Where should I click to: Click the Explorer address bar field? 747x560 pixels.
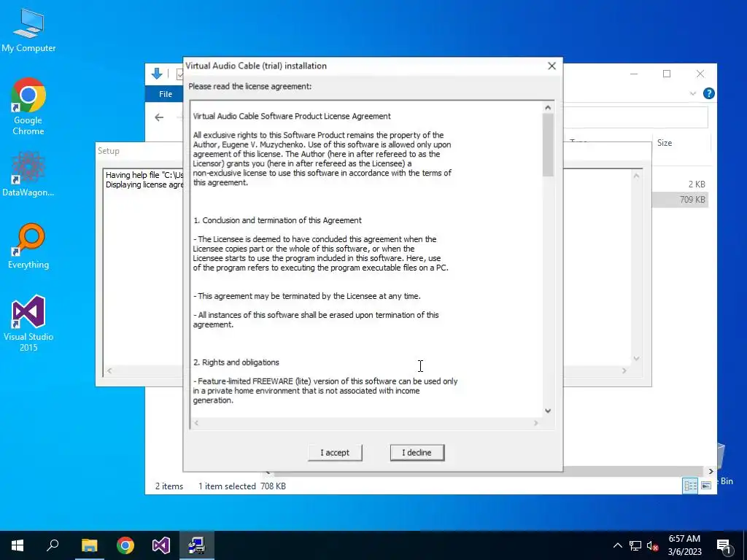635,117
